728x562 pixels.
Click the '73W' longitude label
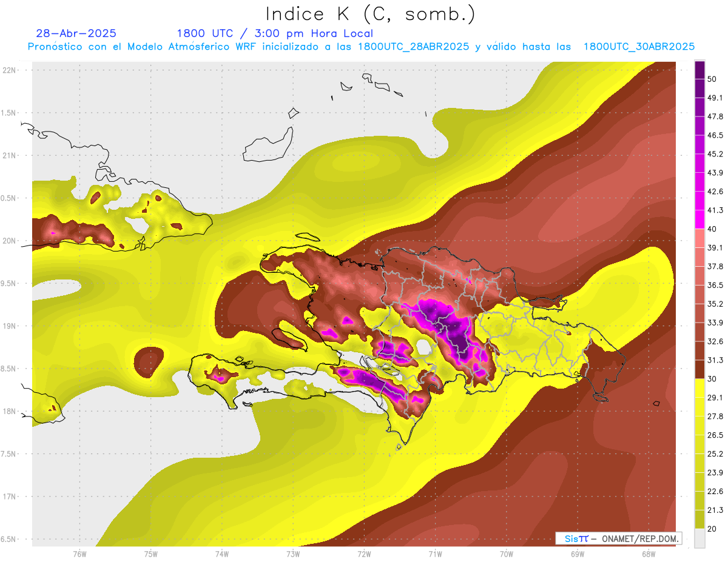tap(292, 554)
